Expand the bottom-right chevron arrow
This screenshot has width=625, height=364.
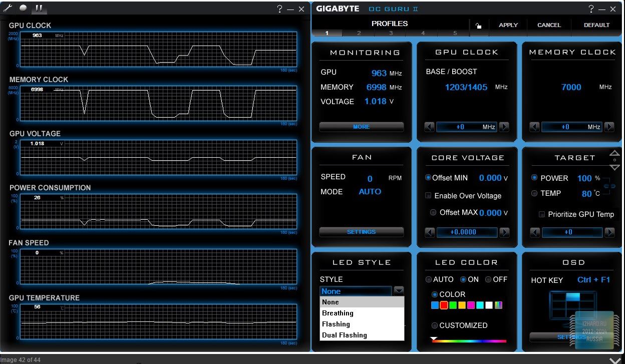click(x=614, y=360)
